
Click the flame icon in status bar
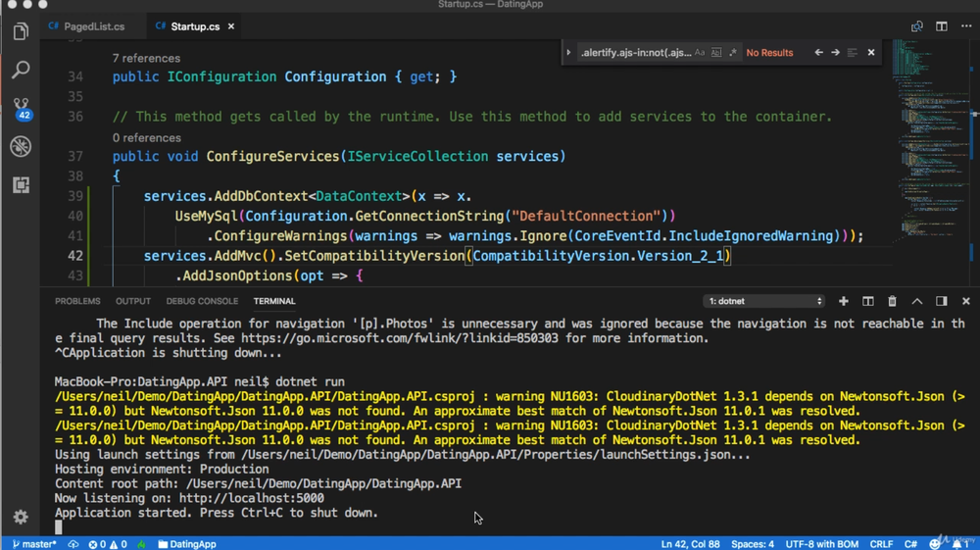142,544
